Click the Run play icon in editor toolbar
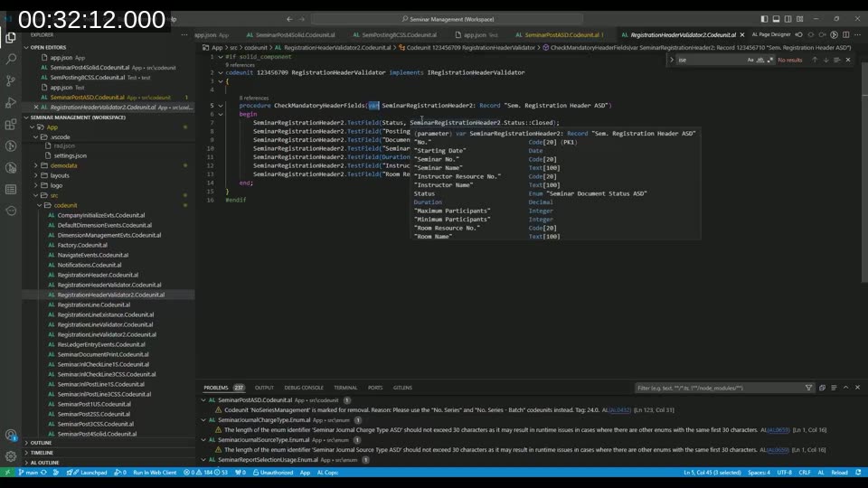This screenshot has height=488, width=868. pyautogui.click(x=835, y=34)
